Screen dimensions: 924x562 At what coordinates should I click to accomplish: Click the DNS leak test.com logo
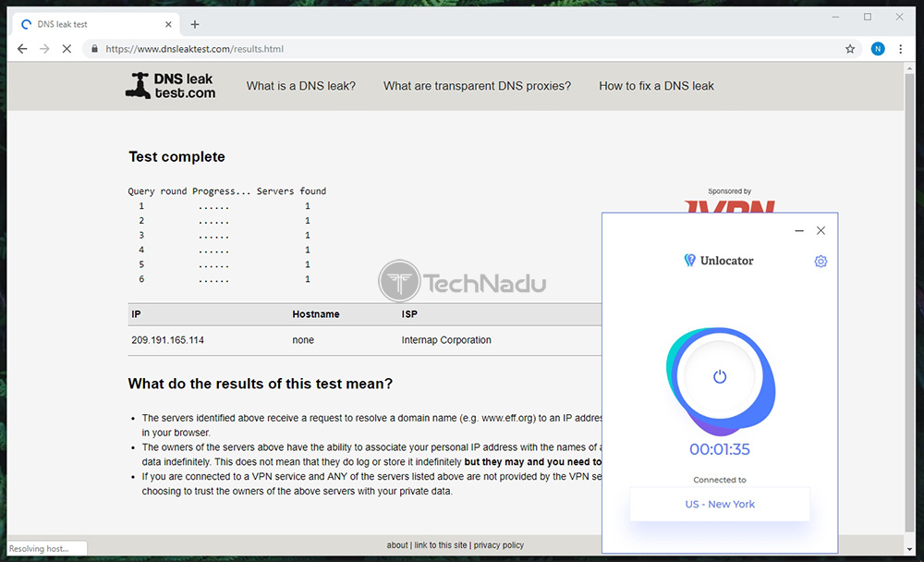tap(170, 86)
